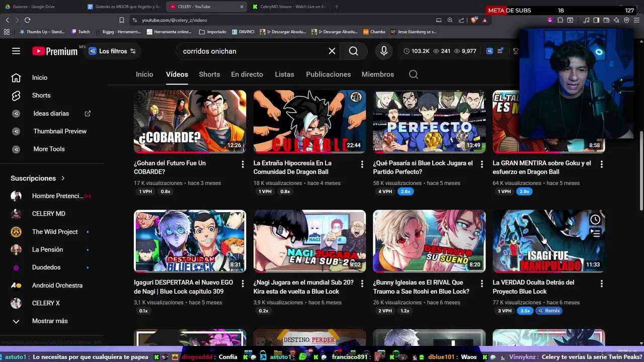Clear the search box with the X
Screen dimensions: 644x362
tap(332, 51)
